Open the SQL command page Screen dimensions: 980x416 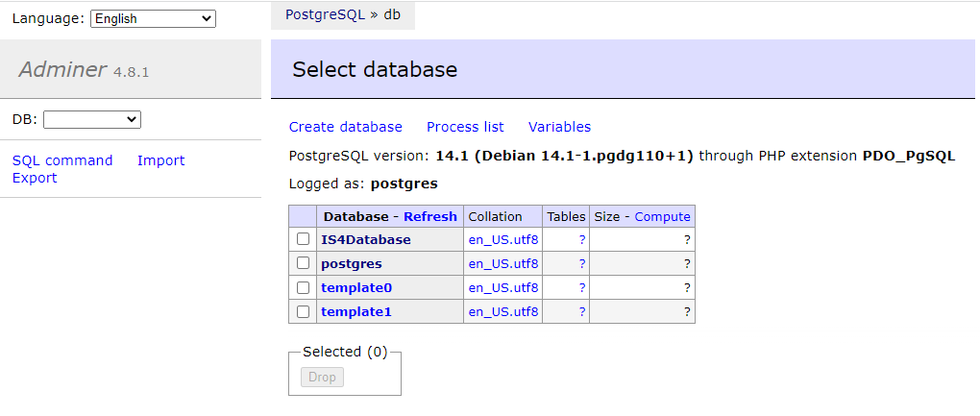pyautogui.click(x=62, y=160)
